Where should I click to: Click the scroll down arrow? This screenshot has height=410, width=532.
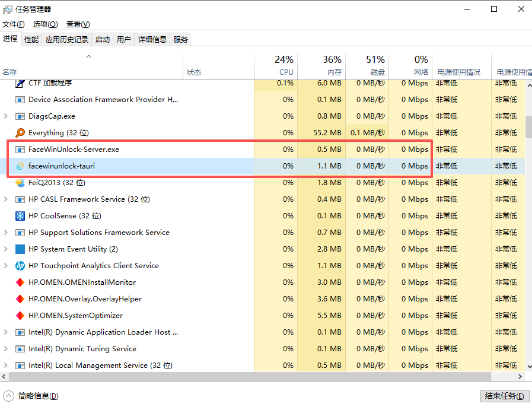(529, 367)
